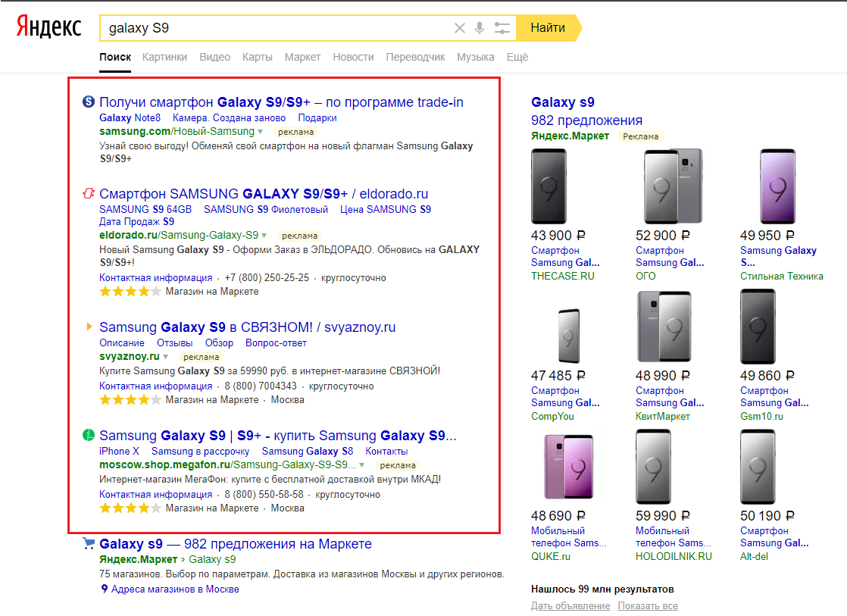Open the 52 900 ₽ ОГО phone thumbnail
Image resolution: width=847 pixels, height=616 pixels.
point(673,186)
